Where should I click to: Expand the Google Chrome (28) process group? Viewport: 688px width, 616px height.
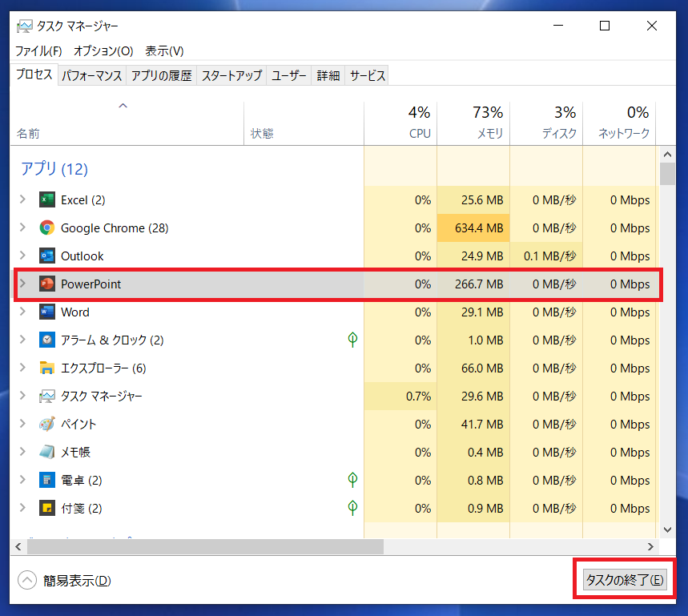pyautogui.click(x=22, y=228)
